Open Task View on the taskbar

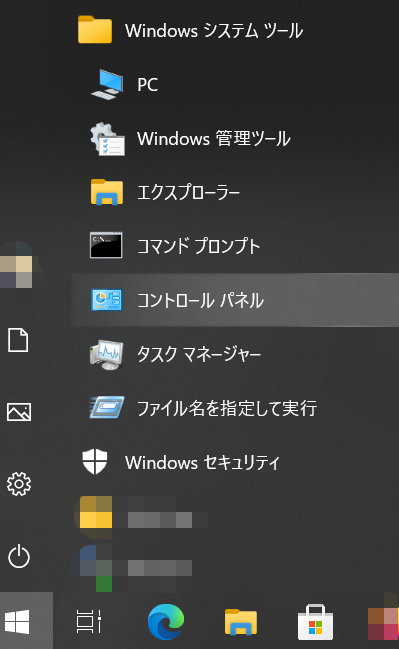(x=89, y=621)
